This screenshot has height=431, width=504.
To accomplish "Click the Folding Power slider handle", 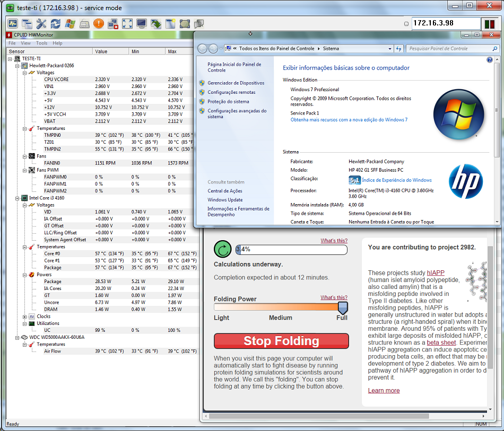I will coord(343,307).
